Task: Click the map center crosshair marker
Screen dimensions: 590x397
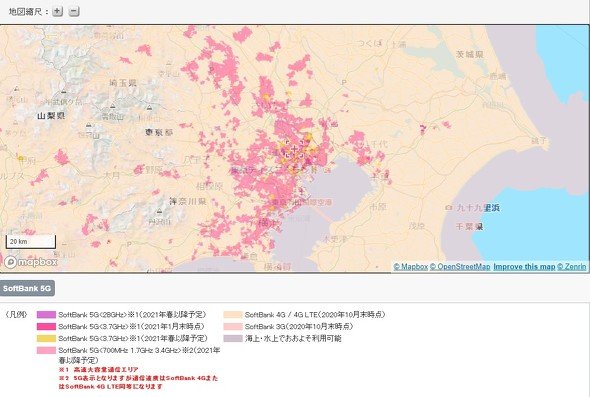Action: pyautogui.click(x=294, y=149)
